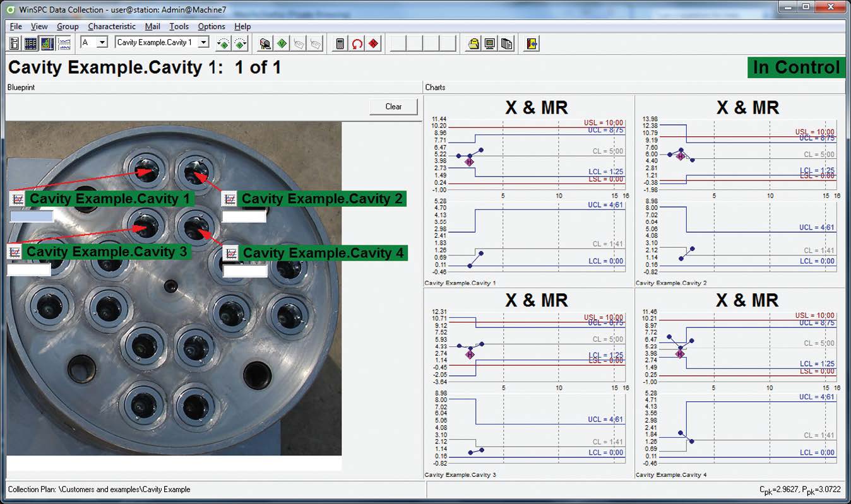Click chart icon beside Cavity Example.Cavity 4
This screenshot has width=851, height=504.
tap(231, 252)
